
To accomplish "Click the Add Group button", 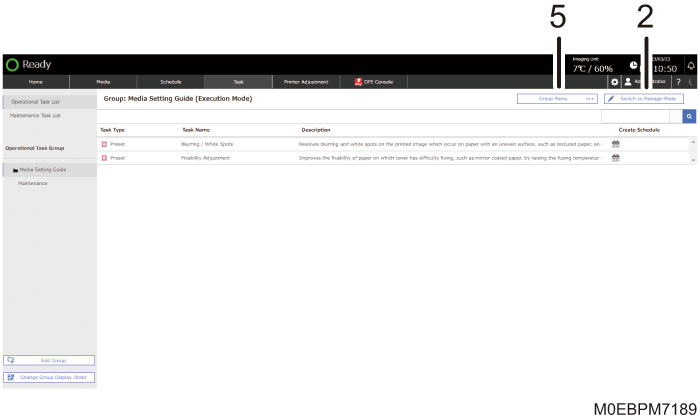I will [49, 359].
